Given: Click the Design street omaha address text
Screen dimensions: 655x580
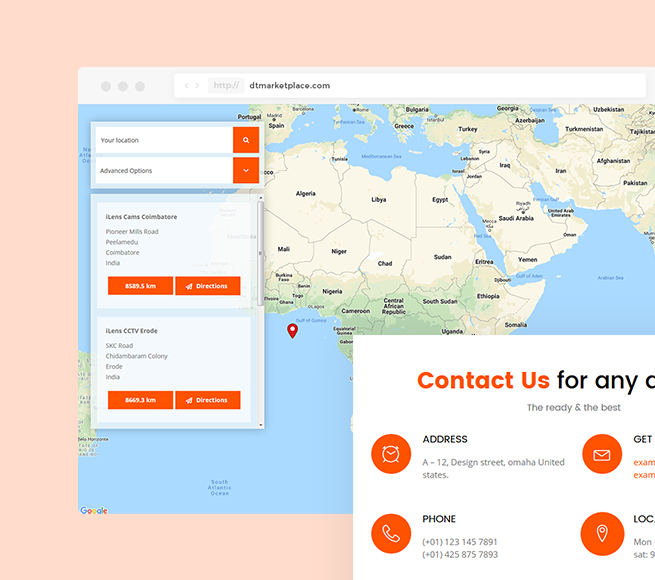Looking at the screenshot, I should [x=493, y=468].
